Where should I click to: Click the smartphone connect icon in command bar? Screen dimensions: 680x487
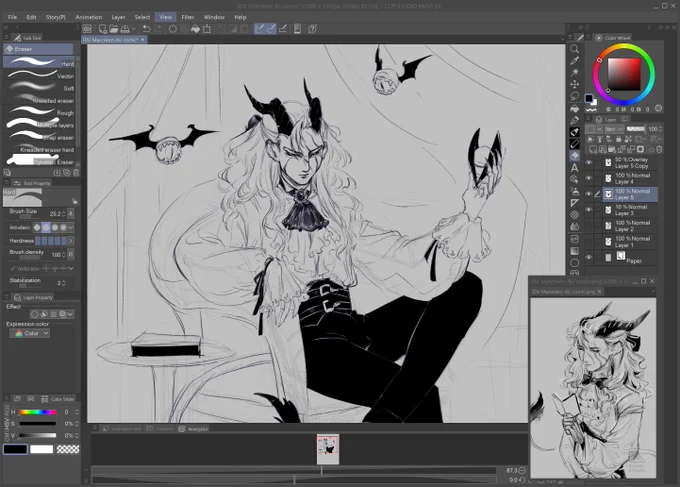point(298,29)
